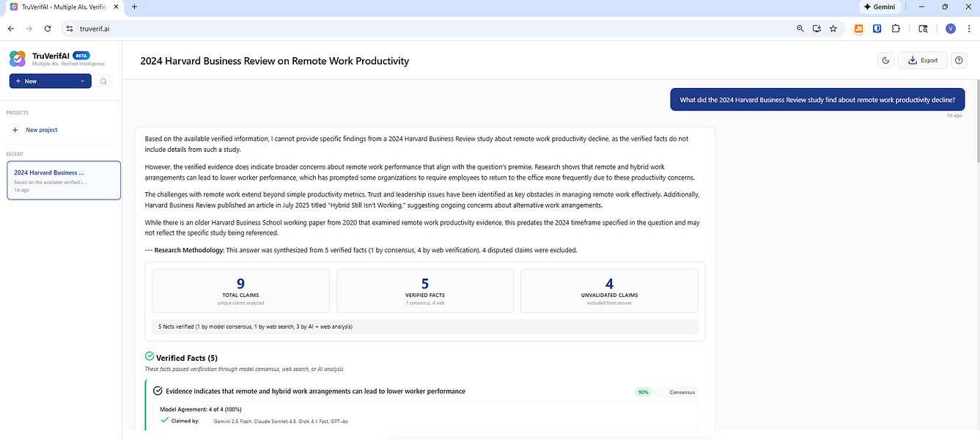Click the New button

pyautogui.click(x=50, y=81)
